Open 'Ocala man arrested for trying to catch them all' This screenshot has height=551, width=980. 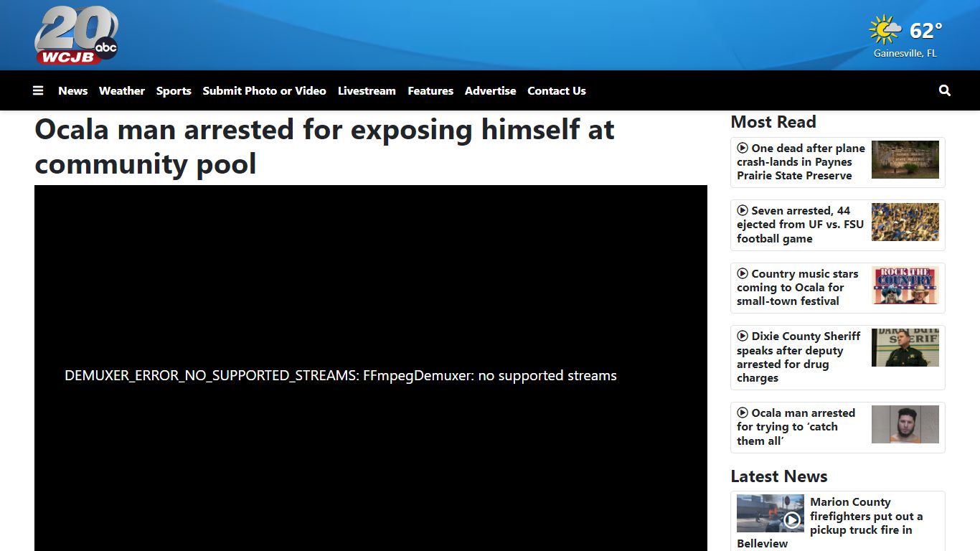point(796,427)
